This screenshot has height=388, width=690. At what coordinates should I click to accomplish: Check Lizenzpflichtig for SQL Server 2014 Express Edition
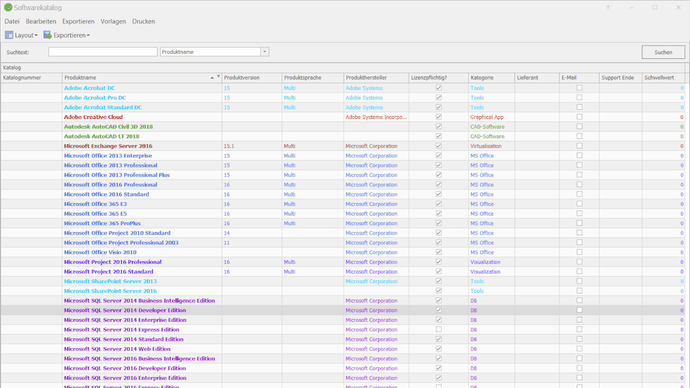(x=439, y=329)
